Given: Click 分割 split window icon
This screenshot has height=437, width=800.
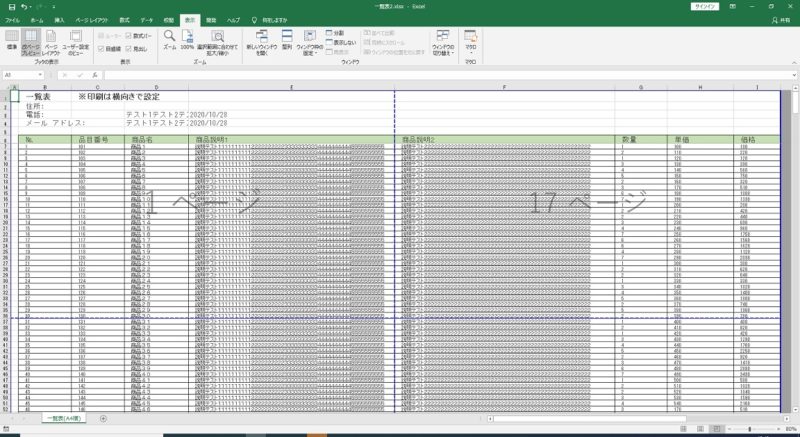Looking at the screenshot, I should pos(335,33).
